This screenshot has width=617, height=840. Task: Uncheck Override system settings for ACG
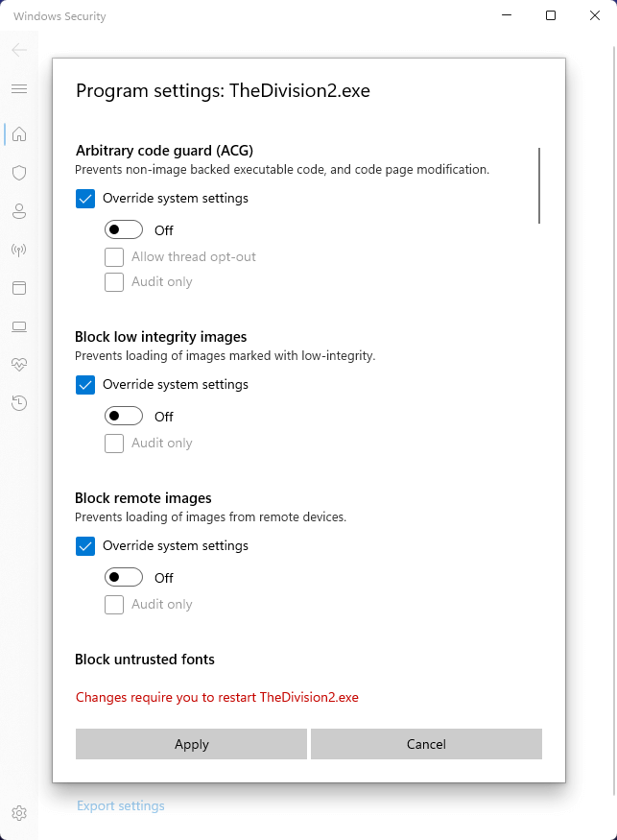pyautogui.click(x=85, y=199)
